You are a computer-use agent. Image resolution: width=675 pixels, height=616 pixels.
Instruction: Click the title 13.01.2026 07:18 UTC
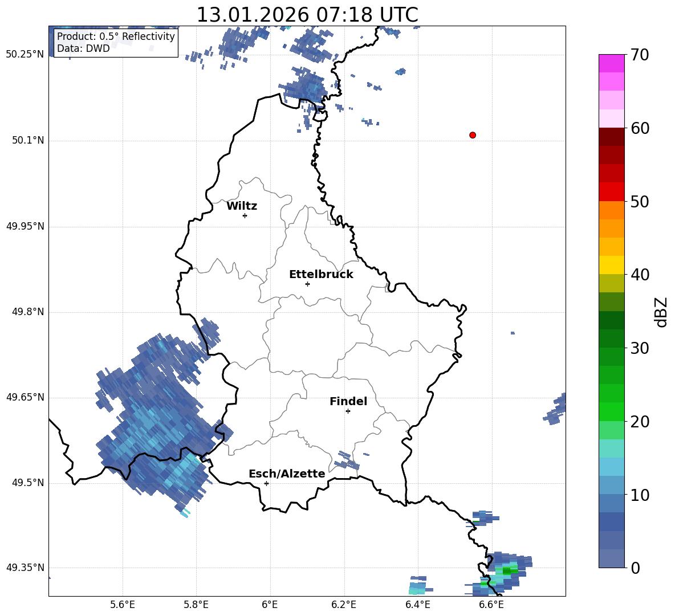click(x=307, y=15)
